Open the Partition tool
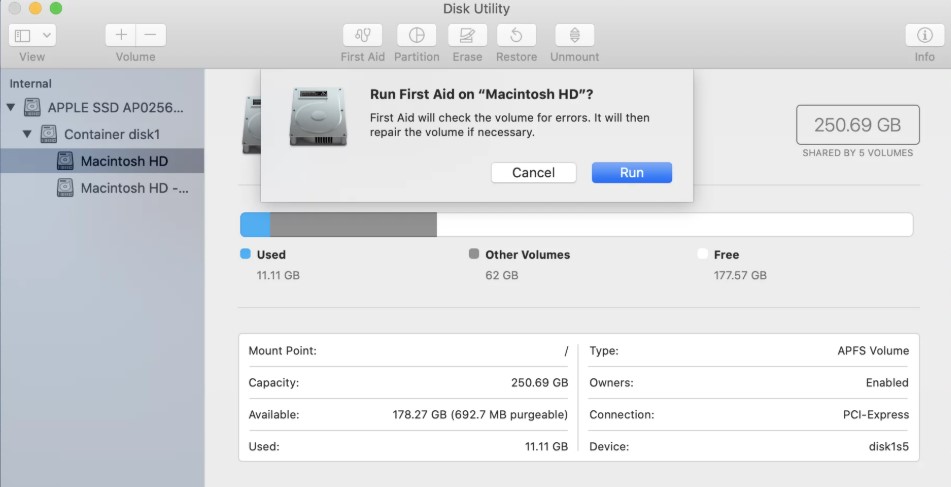This screenshot has width=951, height=487. click(x=416, y=35)
